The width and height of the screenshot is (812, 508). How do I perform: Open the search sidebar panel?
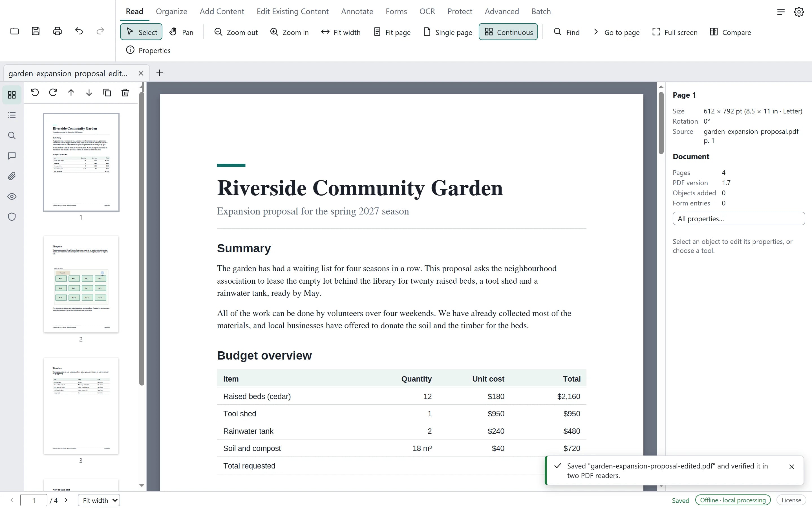[12, 135]
